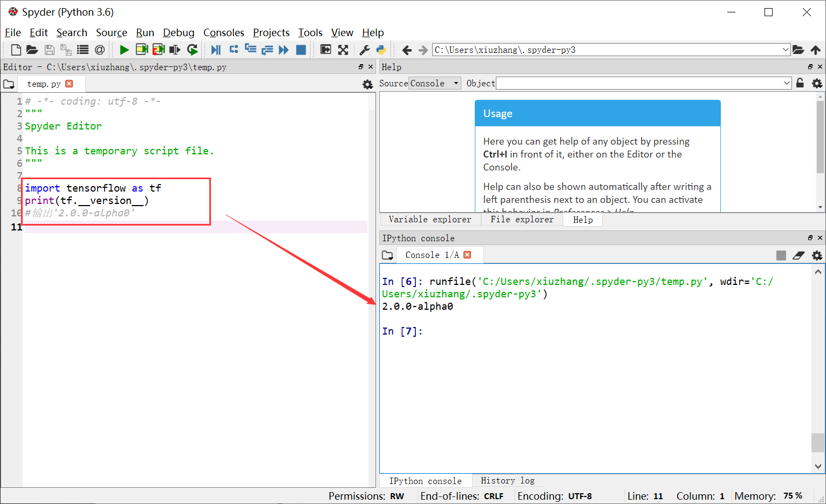
Task: Stop debugging blue square icon
Action: (x=301, y=50)
